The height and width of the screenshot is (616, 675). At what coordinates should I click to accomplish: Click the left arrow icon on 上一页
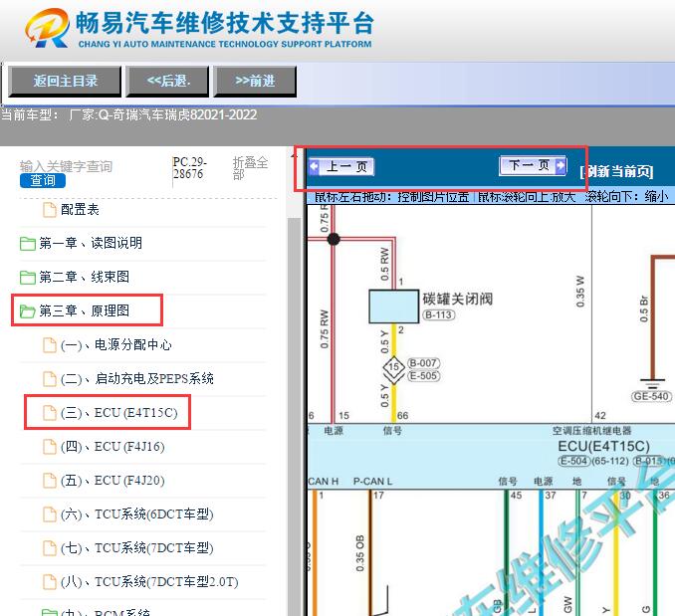315,166
